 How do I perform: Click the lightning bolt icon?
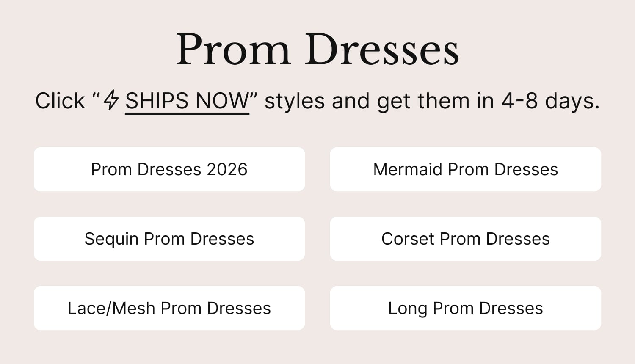111,101
